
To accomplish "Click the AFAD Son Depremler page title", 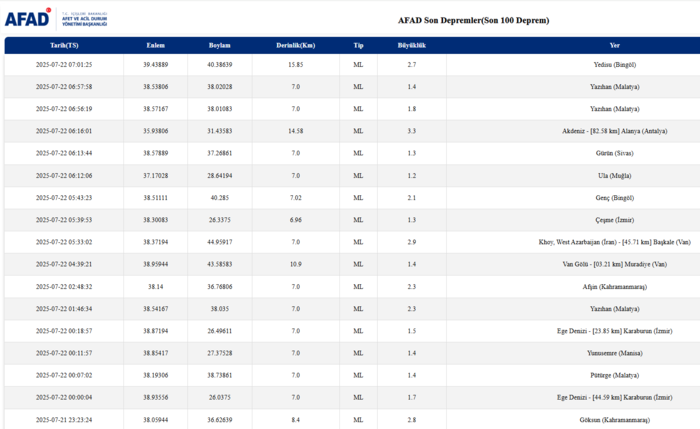I will [473, 21].
